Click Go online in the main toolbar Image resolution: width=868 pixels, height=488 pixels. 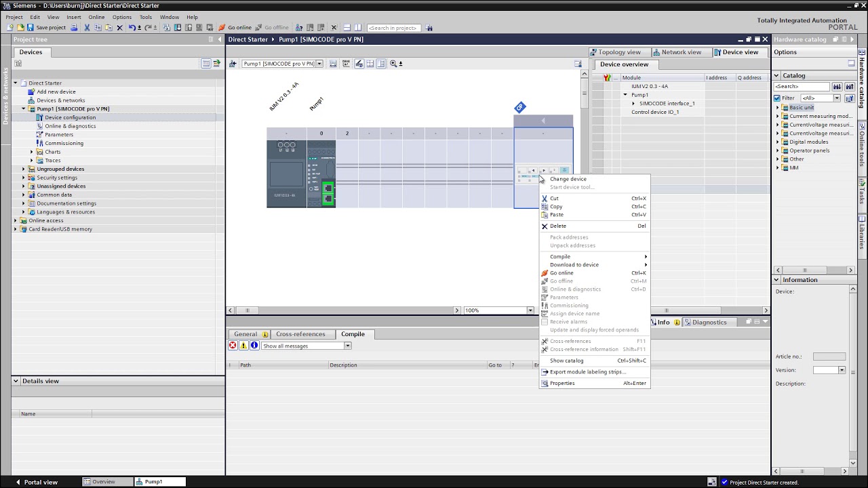coord(235,28)
